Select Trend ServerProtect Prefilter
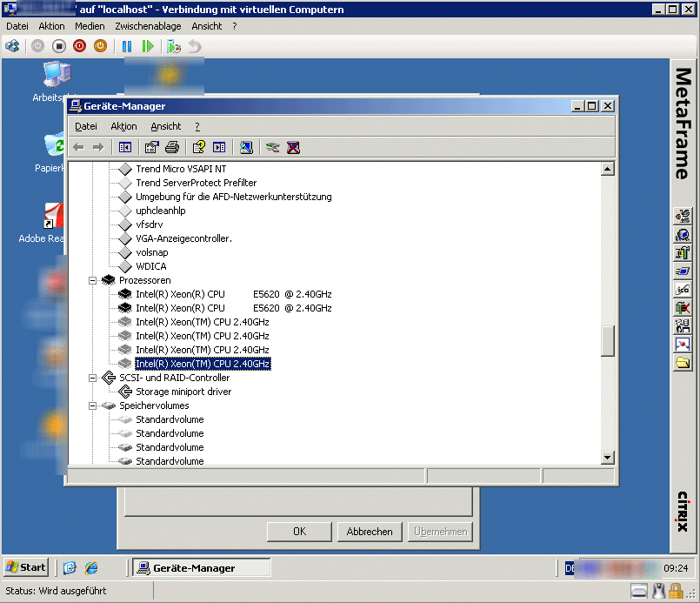This screenshot has height=603, width=700. pyautogui.click(x=196, y=183)
